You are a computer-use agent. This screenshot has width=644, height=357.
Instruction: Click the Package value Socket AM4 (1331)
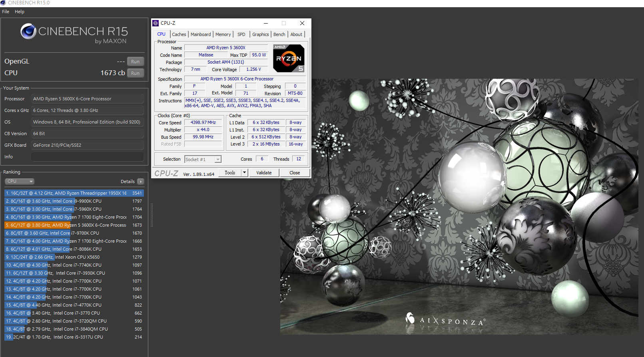pyautogui.click(x=225, y=62)
